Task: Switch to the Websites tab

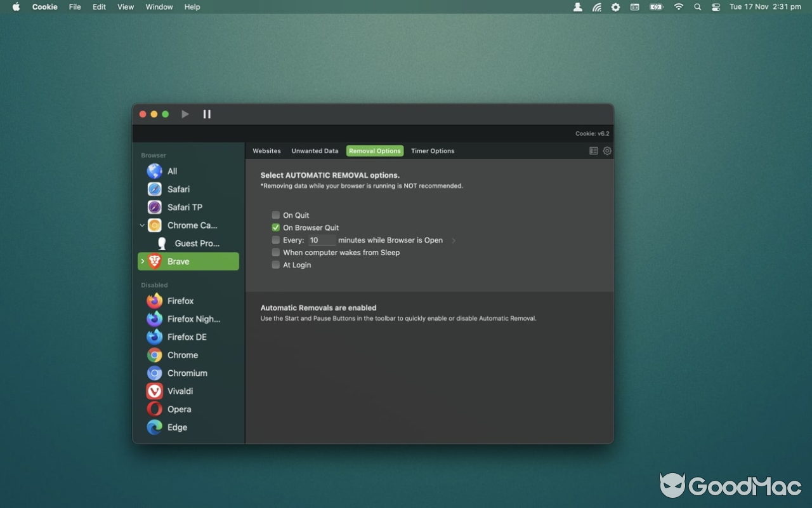Action: [266, 151]
